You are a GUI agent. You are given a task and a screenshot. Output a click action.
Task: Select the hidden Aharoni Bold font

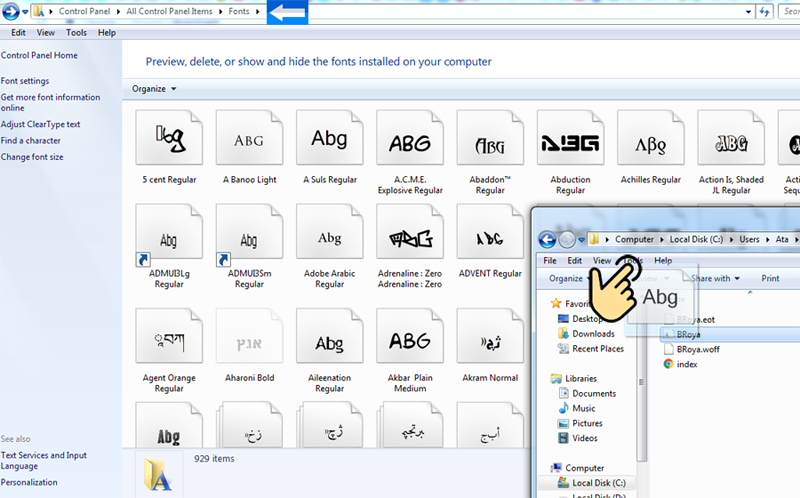tap(249, 336)
